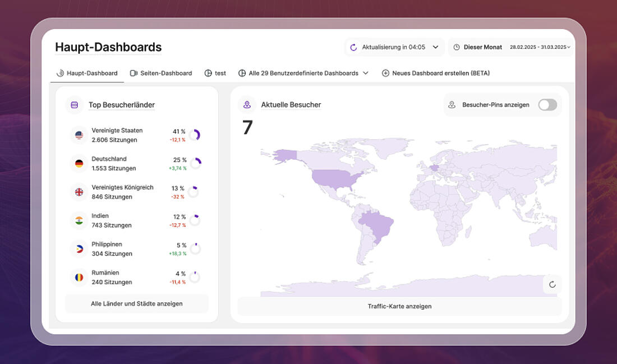Screen dimensions: 617x364
Task: Click the Seiten-Dashboard tab icon
Action: point(134,73)
